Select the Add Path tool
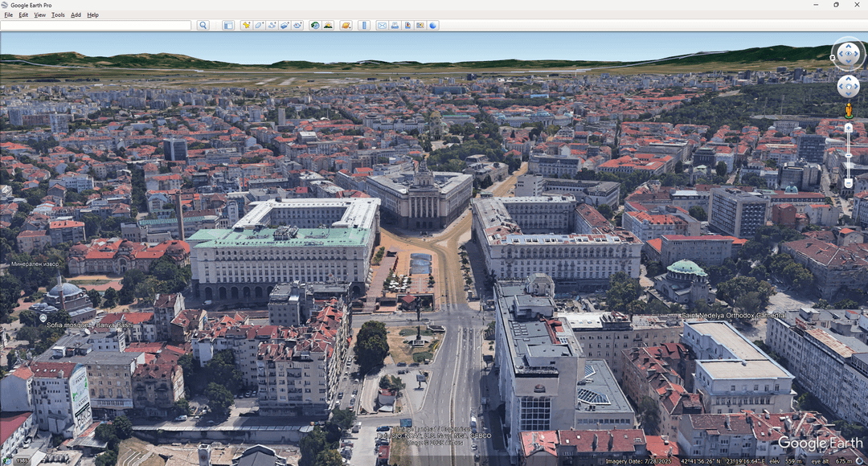Image resolution: width=868 pixels, height=466 pixels. point(272,26)
